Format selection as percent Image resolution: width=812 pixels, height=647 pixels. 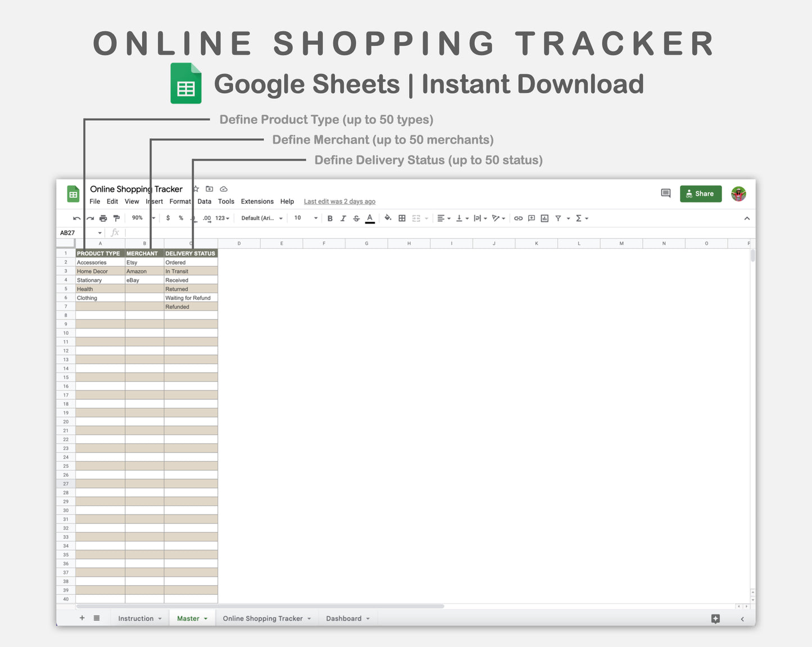coord(180,218)
